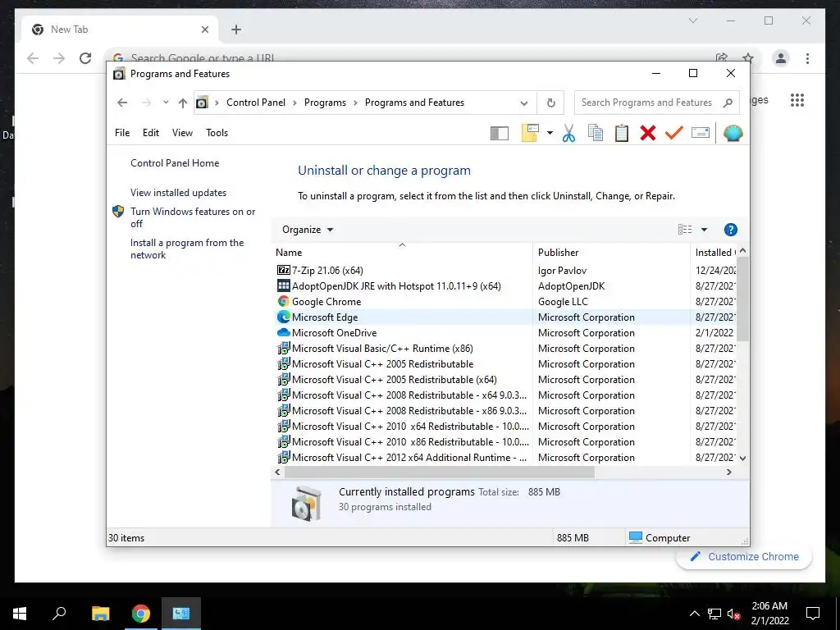Viewport: 840px width, 630px height.
Task: Click Chrome bookmark star icon
Action: pyautogui.click(x=748, y=58)
